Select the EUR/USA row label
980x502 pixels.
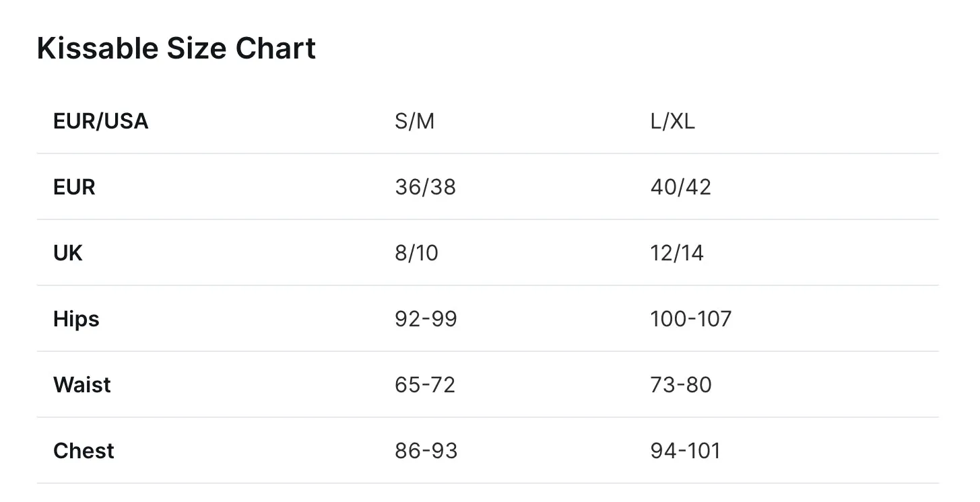[101, 121]
